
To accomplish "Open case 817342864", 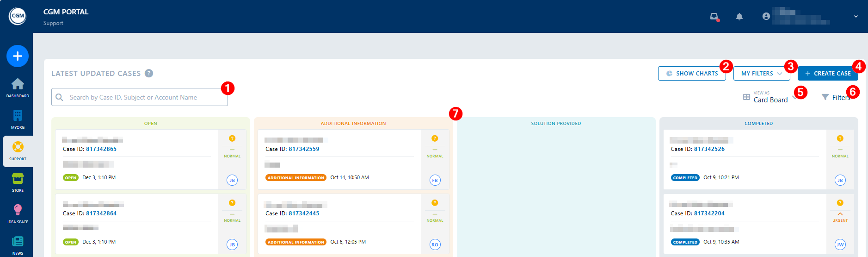I will pos(101,213).
